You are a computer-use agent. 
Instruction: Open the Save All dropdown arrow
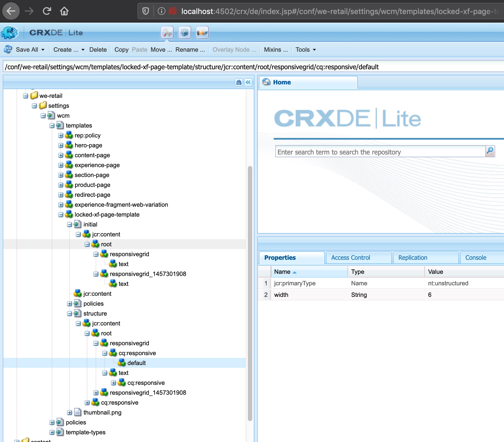point(43,50)
